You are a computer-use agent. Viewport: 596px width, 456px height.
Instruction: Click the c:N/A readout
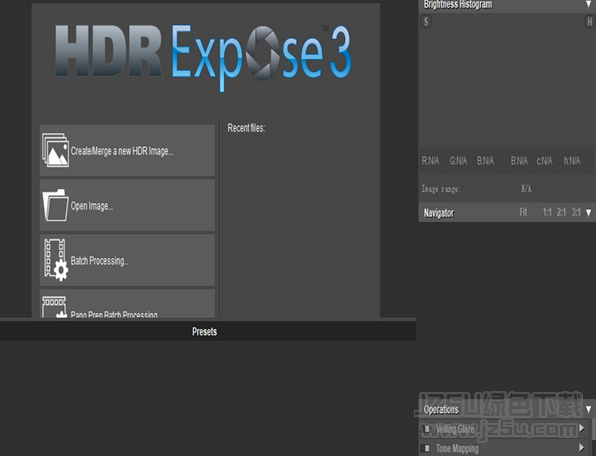544,161
